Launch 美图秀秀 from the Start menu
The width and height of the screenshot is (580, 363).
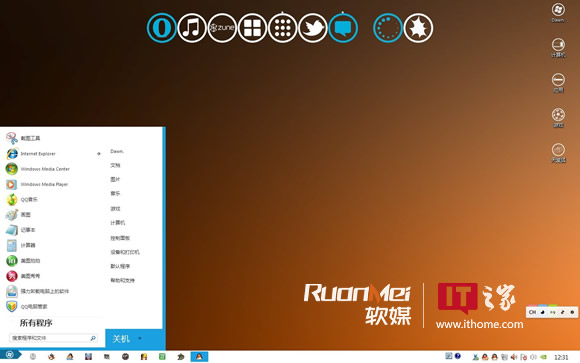pos(23,276)
